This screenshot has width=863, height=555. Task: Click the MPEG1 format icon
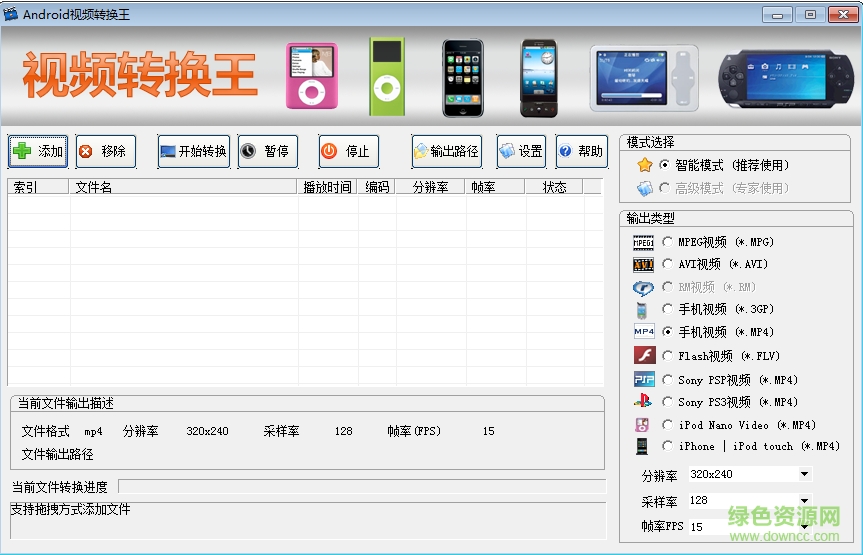pos(643,242)
